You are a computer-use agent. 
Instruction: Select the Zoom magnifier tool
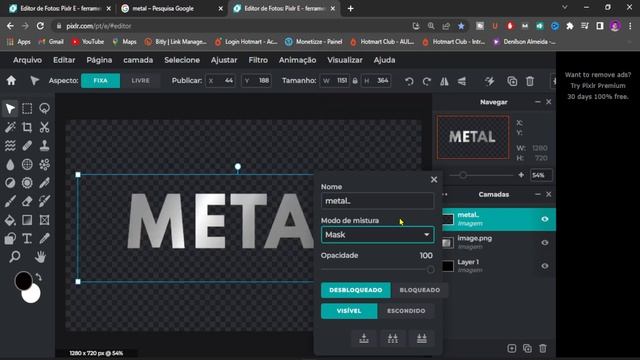tap(15, 257)
